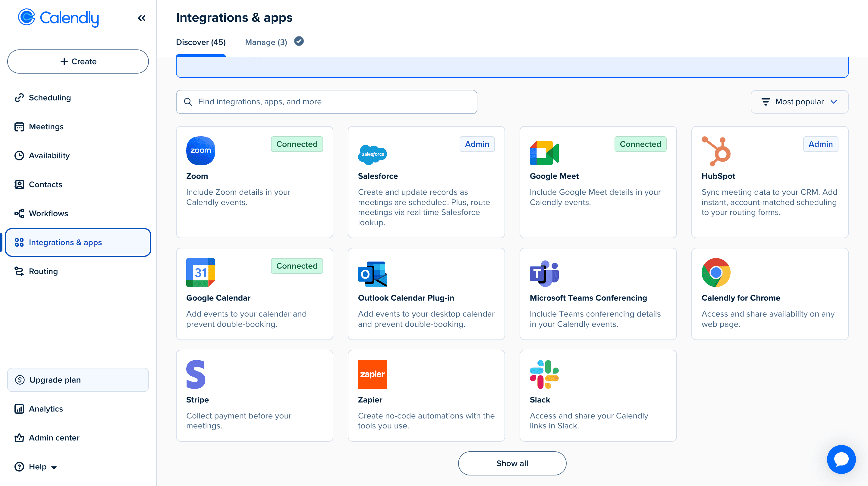
Task: Click the Chrome icon
Action: pos(716,273)
